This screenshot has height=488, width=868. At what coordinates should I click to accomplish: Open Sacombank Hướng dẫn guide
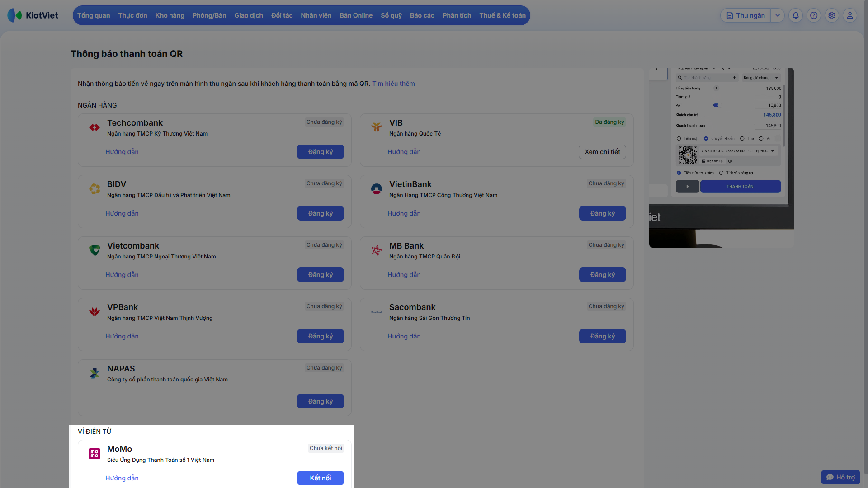404,336
